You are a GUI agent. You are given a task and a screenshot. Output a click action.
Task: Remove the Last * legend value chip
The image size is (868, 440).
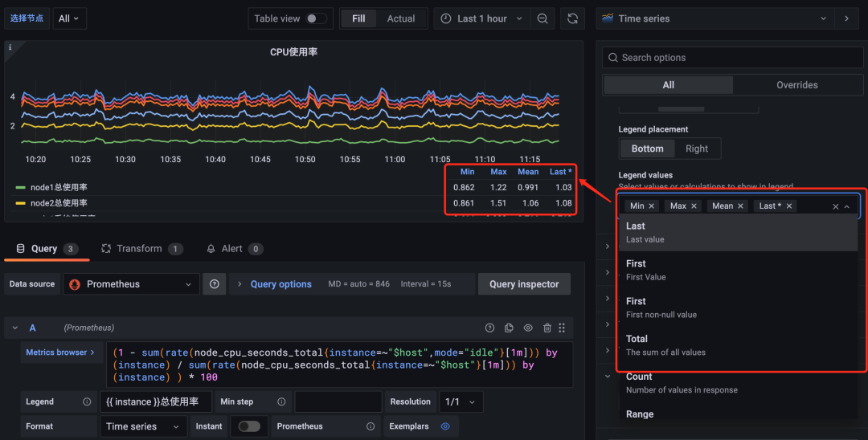tap(789, 206)
